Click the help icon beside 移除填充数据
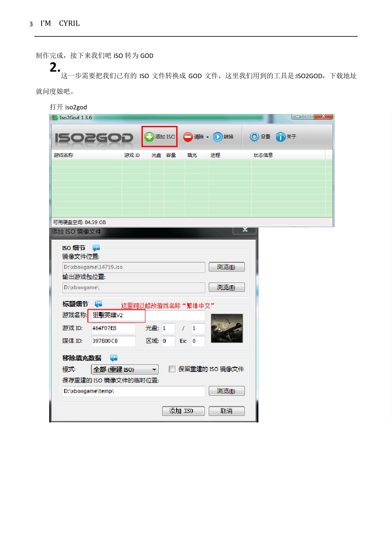Screen dimensions: 392x555 (113, 358)
